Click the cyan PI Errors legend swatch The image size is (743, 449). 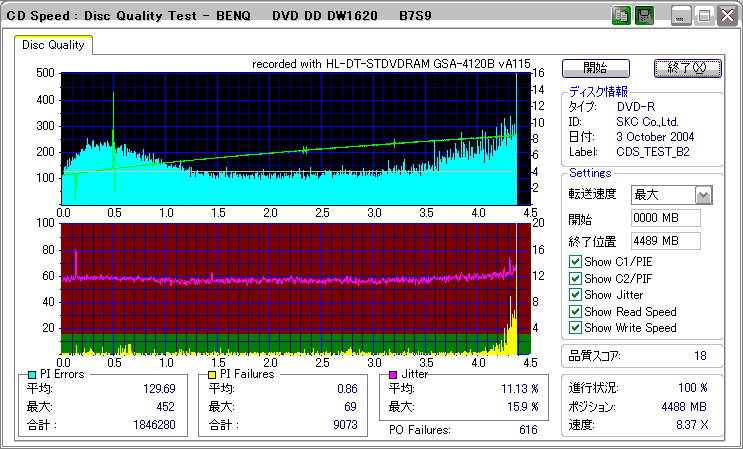32,375
